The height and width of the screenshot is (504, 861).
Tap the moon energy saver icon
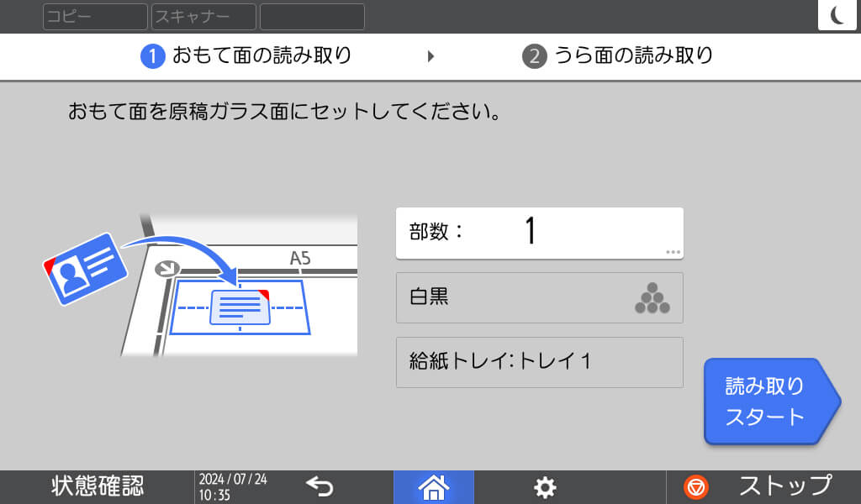pos(837,16)
